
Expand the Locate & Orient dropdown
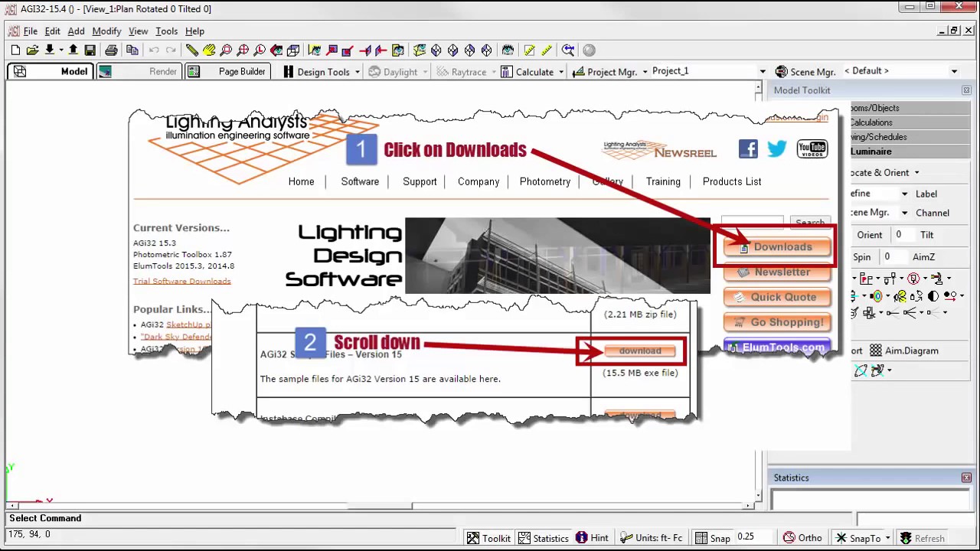pos(916,173)
